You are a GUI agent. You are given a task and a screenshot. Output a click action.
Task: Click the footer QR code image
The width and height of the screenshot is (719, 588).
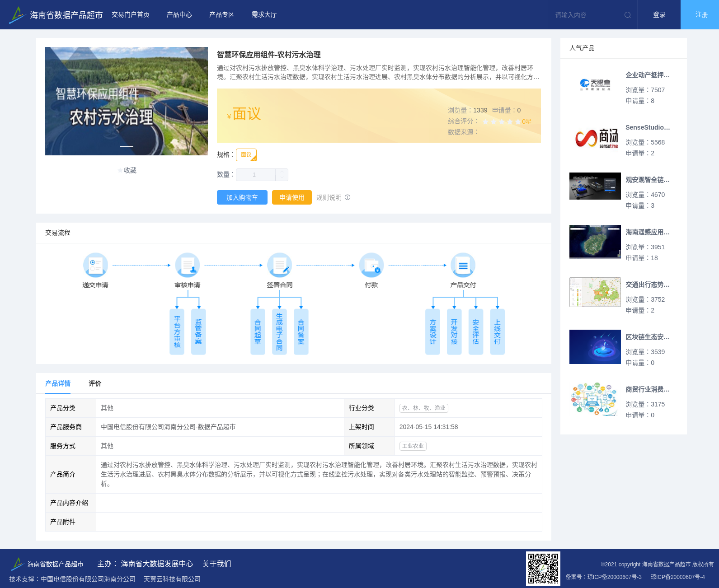(543, 569)
